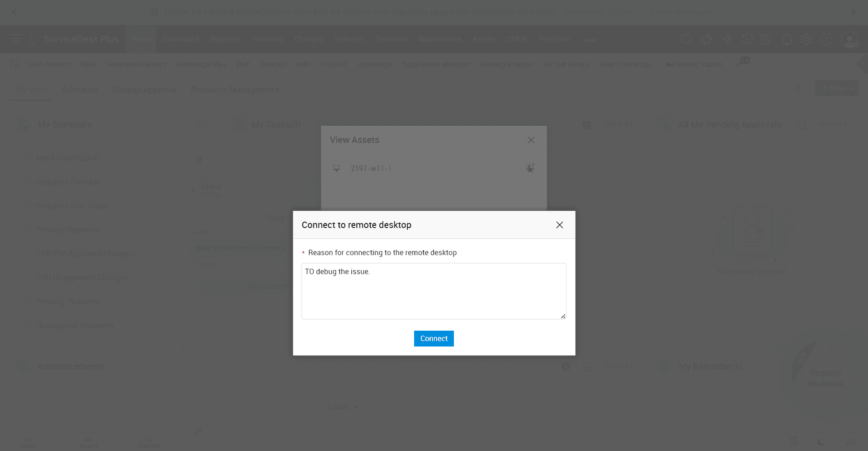
Task: Click into the remote desktop reason textbox
Action: coord(434,291)
